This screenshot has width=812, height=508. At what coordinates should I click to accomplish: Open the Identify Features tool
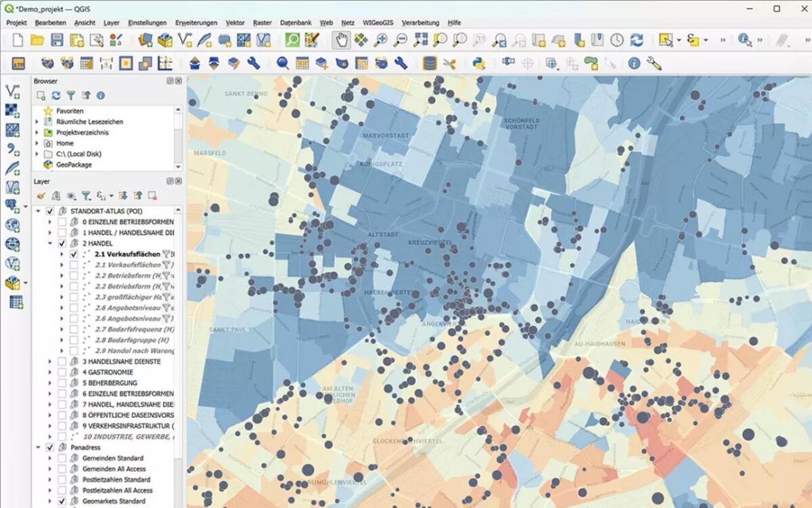[x=745, y=40]
